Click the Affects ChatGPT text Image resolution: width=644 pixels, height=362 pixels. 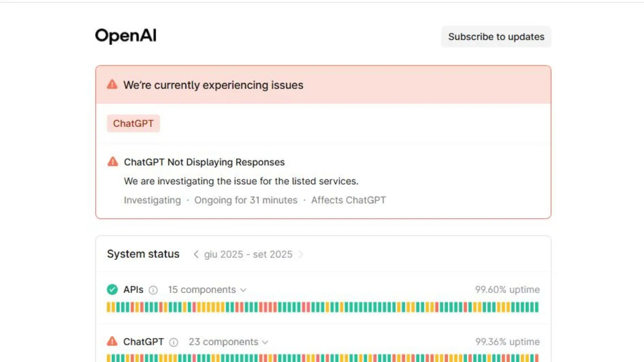(348, 200)
